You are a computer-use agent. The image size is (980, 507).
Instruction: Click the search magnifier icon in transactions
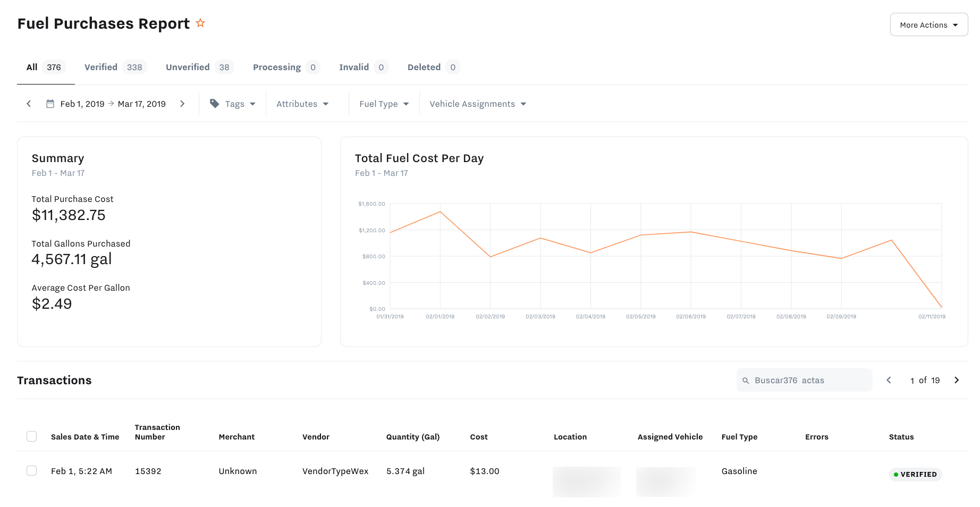pyautogui.click(x=746, y=381)
